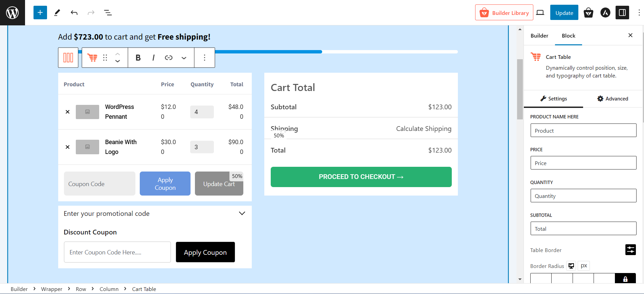644x294 pixels.
Task: Click the Coupon Code input field
Action: coord(99,184)
